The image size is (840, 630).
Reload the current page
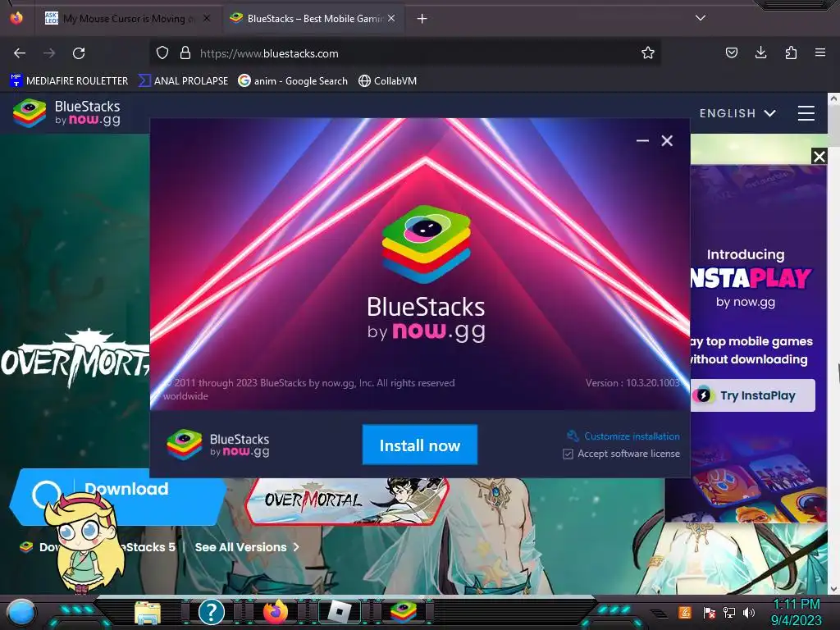coord(79,53)
